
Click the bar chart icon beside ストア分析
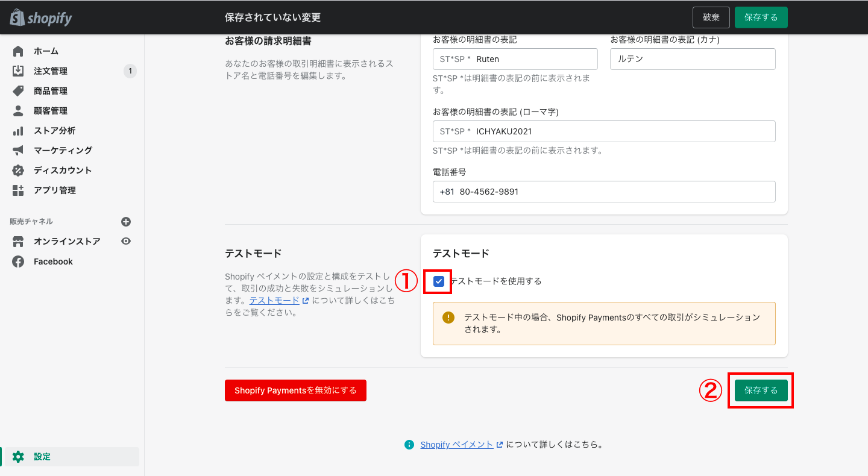tap(18, 131)
